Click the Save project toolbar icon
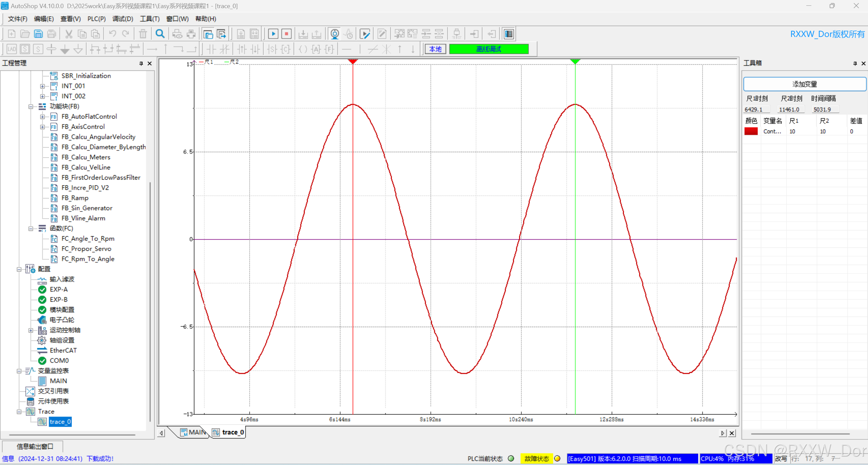Viewport: 868px width, 465px height. (38, 34)
